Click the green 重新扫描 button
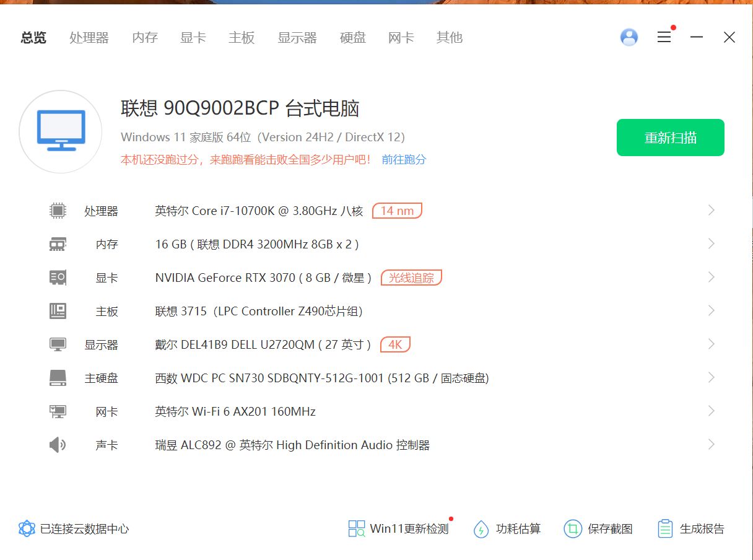This screenshot has height=560, width=753. pos(671,138)
